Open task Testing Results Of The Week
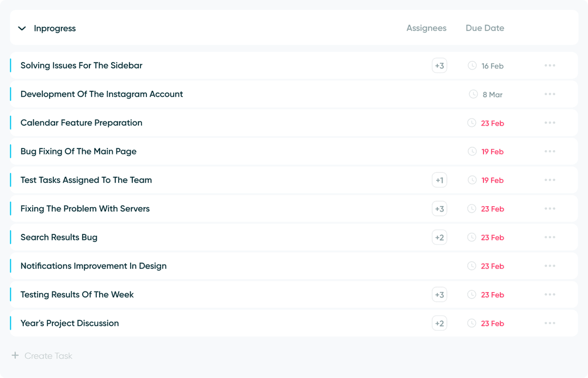Screen dimensions: 588x378 point(77,294)
